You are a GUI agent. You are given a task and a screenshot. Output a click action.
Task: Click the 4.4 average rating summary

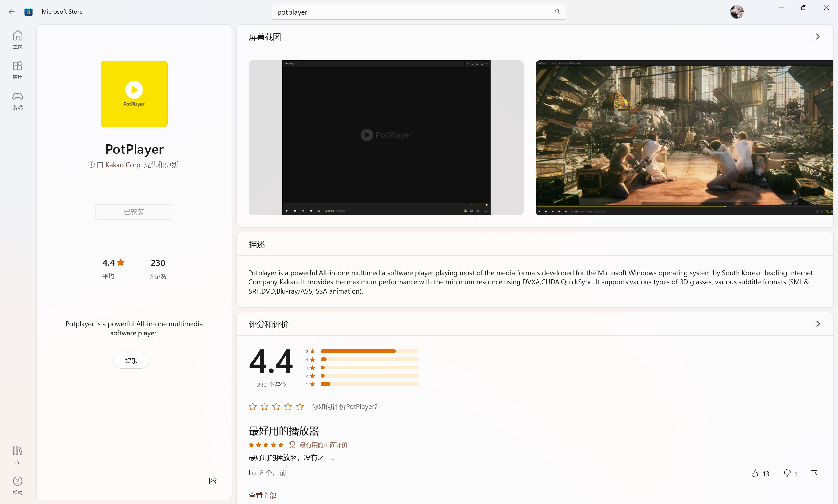click(114, 268)
